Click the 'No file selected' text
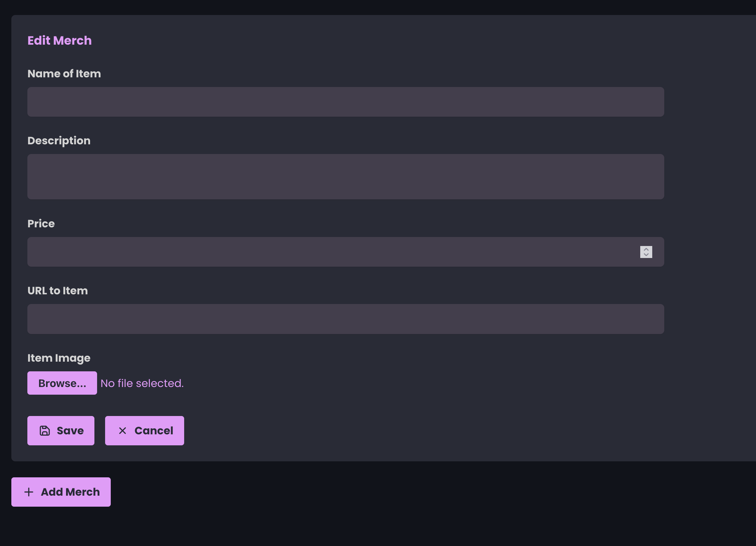Image resolution: width=756 pixels, height=546 pixels. (142, 383)
